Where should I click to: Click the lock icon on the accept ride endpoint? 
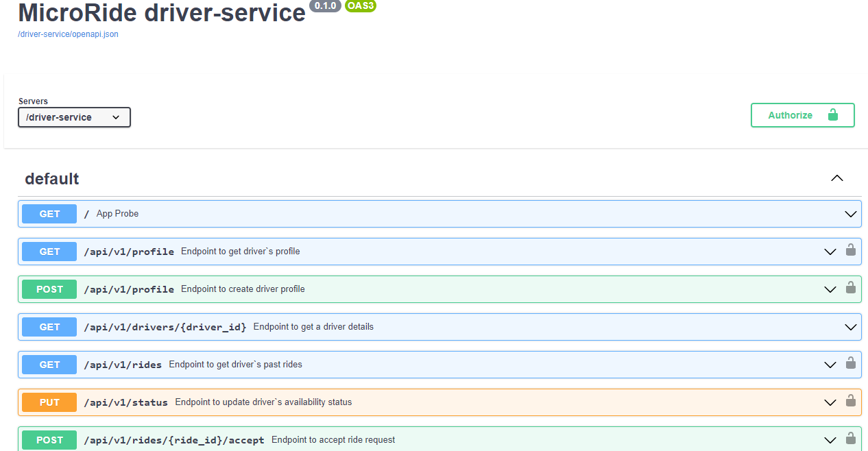851,439
